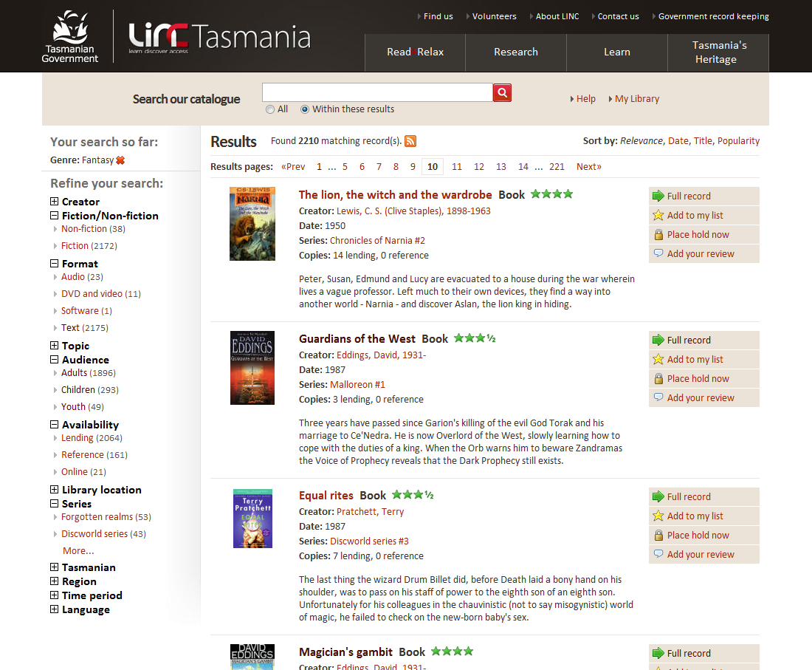Viewport: 812px width, 670px height.
Task: Open the Research menu tab
Action: pos(516,52)
